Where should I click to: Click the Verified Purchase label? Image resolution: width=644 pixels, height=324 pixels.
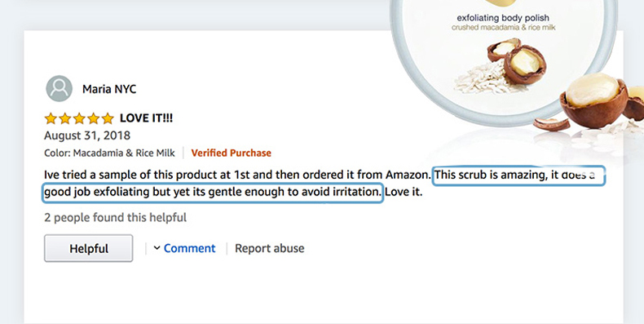[x=232, y=153]
